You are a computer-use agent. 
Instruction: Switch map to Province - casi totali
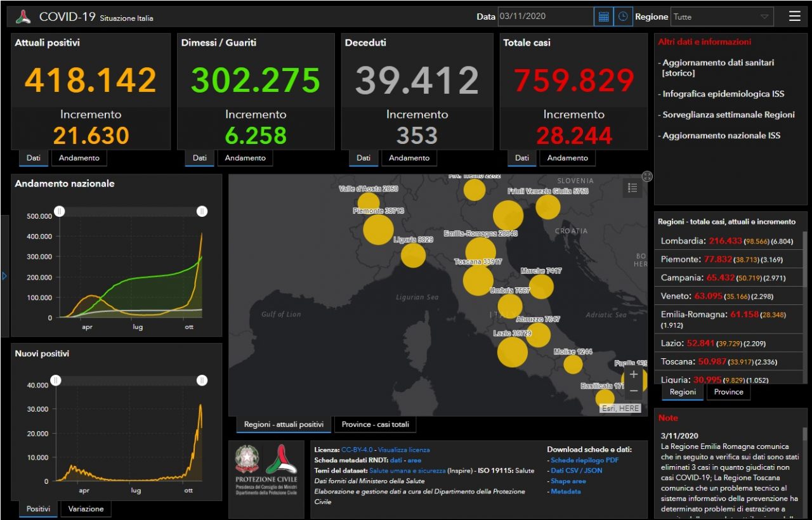pos(375,424)
